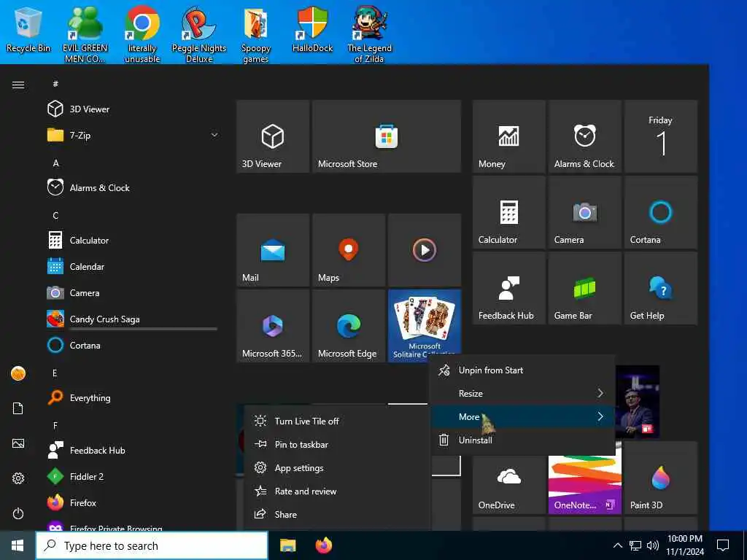
Task: Click the Windows Start button
Action: click(x=18, y=545)
